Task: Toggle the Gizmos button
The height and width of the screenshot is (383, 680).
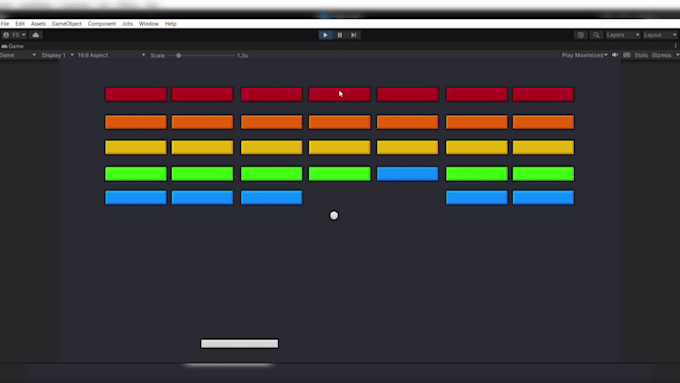Action: (x=661, y=55)
